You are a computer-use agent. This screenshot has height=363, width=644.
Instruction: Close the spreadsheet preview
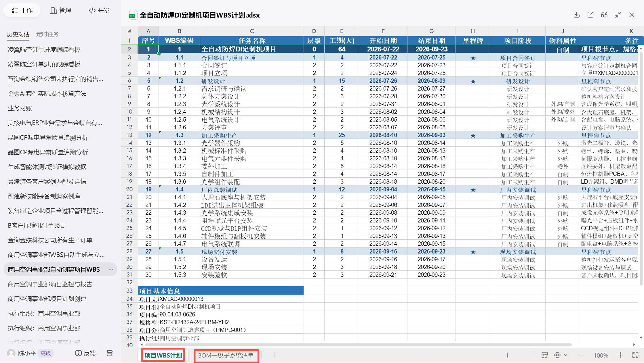coord(632,15)
